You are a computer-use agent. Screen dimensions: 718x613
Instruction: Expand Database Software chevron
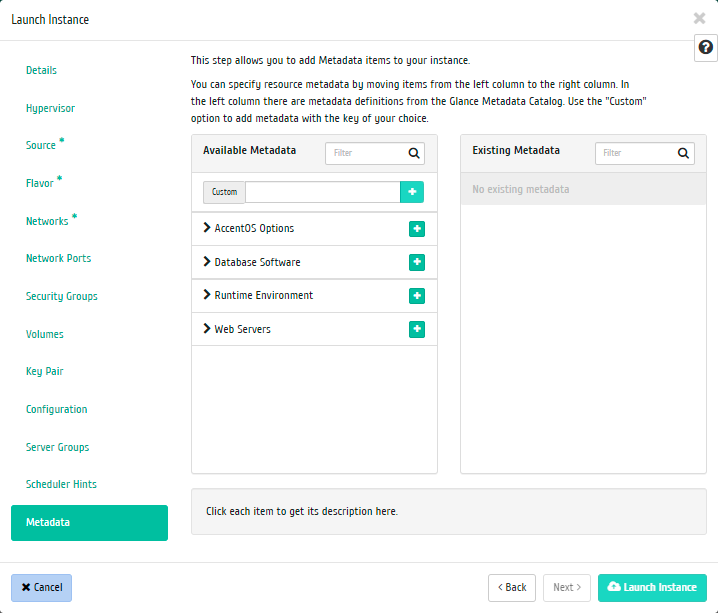(207, 261)
